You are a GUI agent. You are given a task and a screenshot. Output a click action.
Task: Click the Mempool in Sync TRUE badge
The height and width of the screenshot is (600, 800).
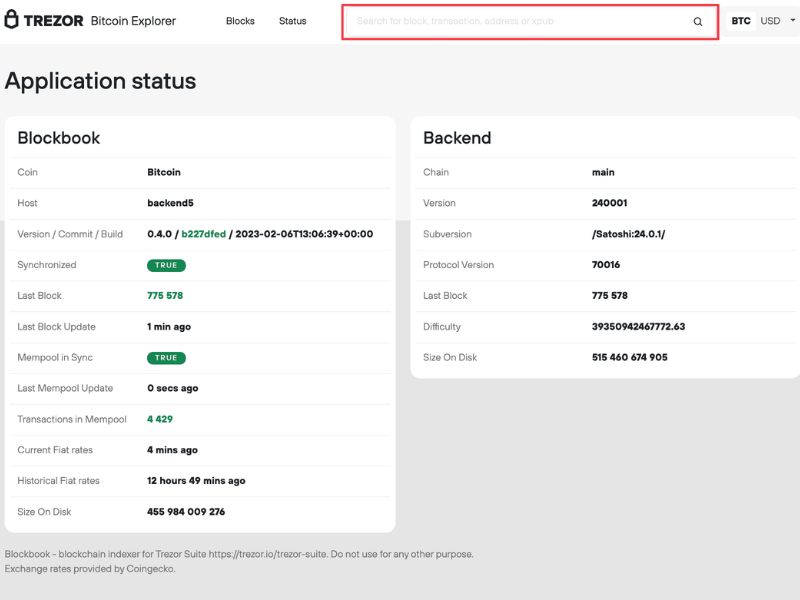point(166,358)
